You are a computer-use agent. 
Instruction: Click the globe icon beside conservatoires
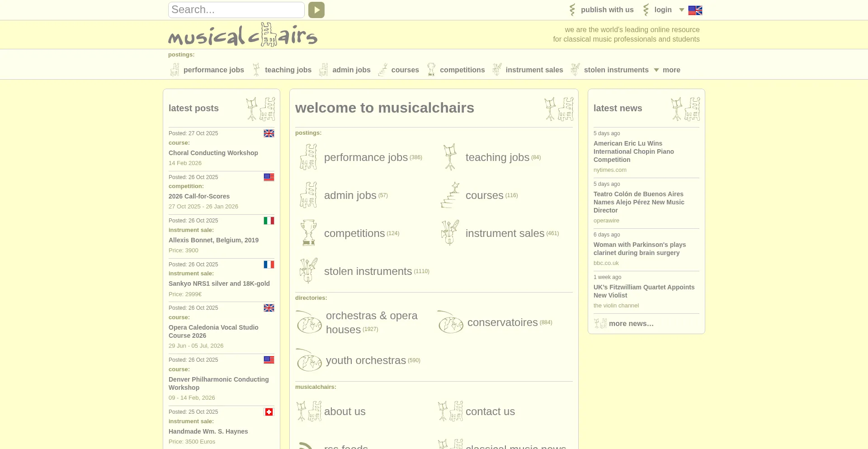pos(450,322)
